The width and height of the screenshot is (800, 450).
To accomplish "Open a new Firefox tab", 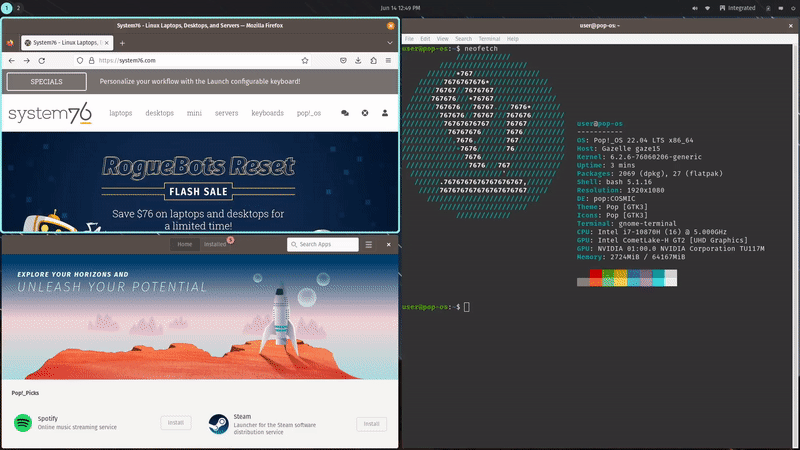I will pos(122,43).
